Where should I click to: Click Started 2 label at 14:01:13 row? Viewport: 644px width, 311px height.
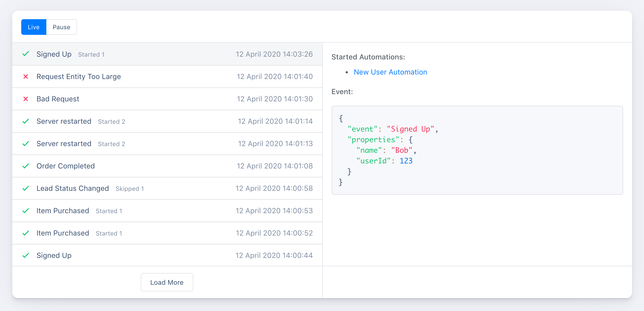point(111,144)
